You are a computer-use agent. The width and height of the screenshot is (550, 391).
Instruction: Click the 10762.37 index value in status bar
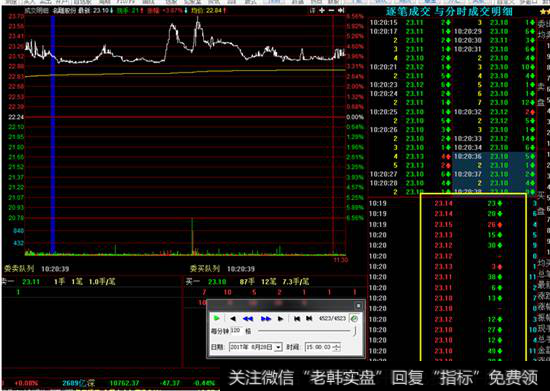(x=125, y=383)
